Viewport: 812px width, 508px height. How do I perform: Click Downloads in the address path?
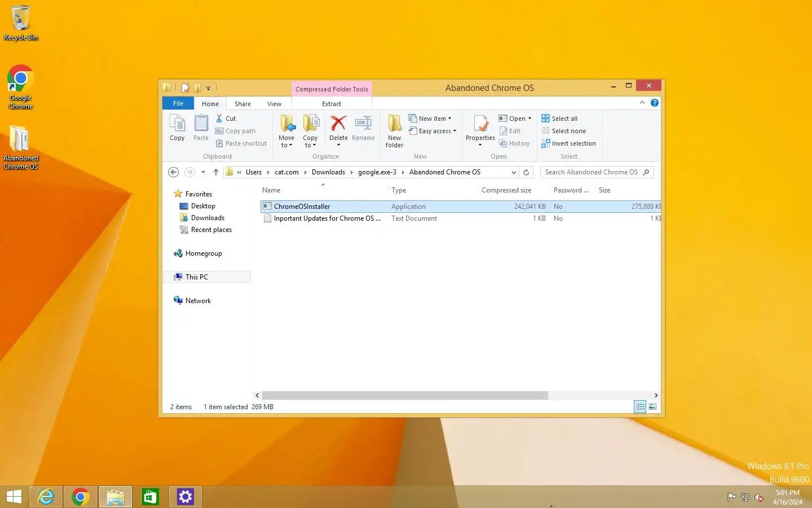pos(328,172)
